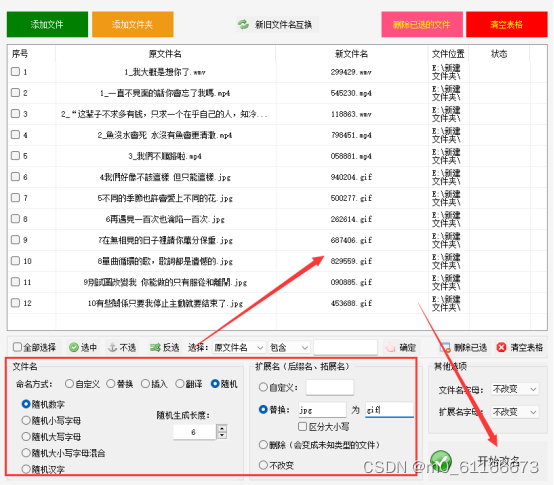Tick the checkbox for row 1
Image resolution: width=554 pixels, height=485 pixels.
pyautogui.click(x=15, y=72)
